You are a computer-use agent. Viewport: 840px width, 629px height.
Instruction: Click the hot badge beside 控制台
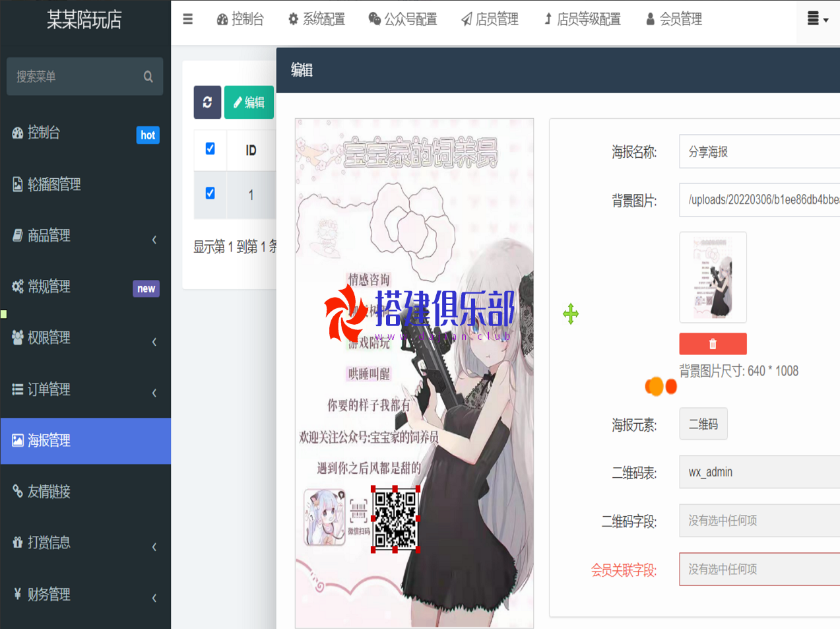148,135
